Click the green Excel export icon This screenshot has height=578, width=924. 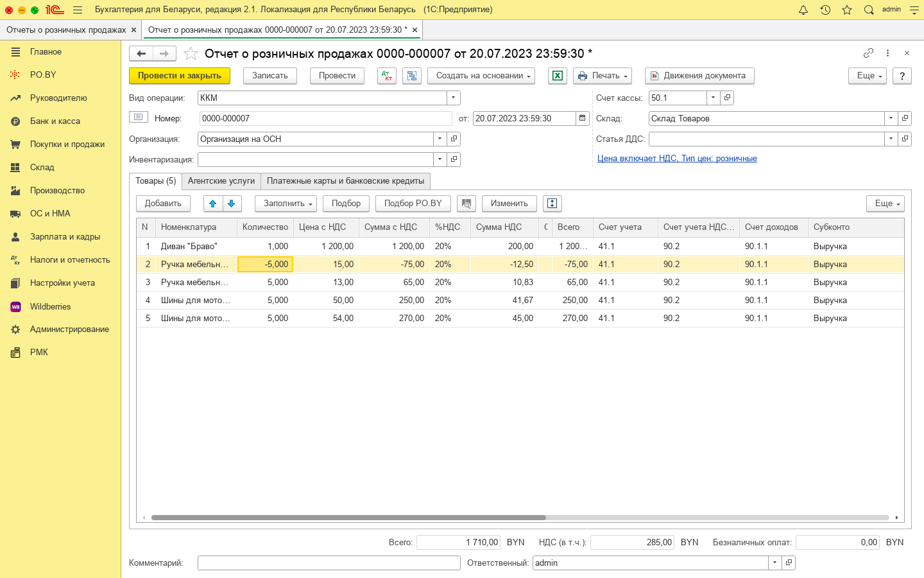pos(557,76)
